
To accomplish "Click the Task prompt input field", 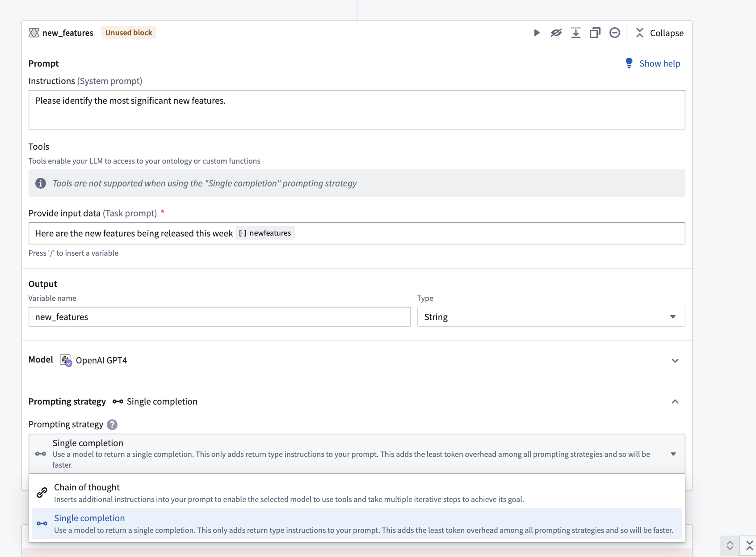I will 357,233.
